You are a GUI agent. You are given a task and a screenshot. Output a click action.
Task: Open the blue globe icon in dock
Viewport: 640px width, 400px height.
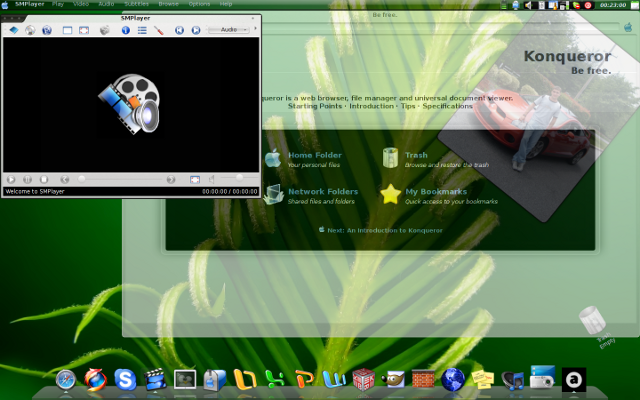(x=453, y=380)
